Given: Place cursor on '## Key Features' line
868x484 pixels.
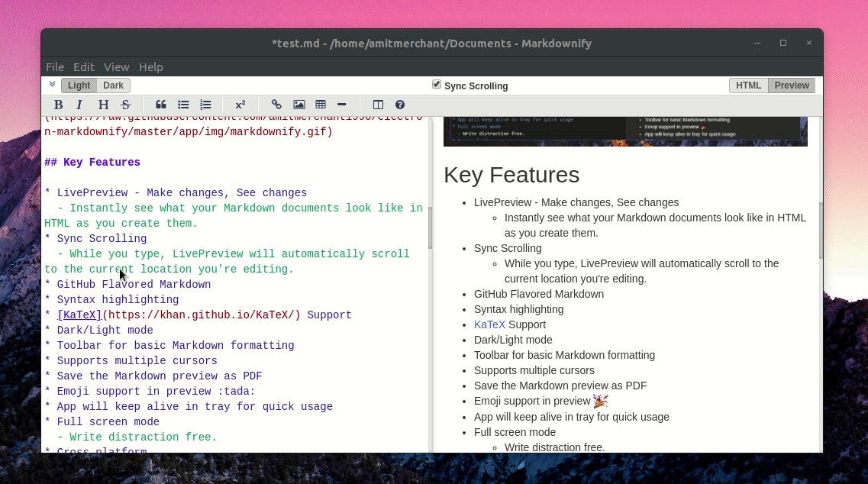Looking at the screenshot, I should point(92,163).
